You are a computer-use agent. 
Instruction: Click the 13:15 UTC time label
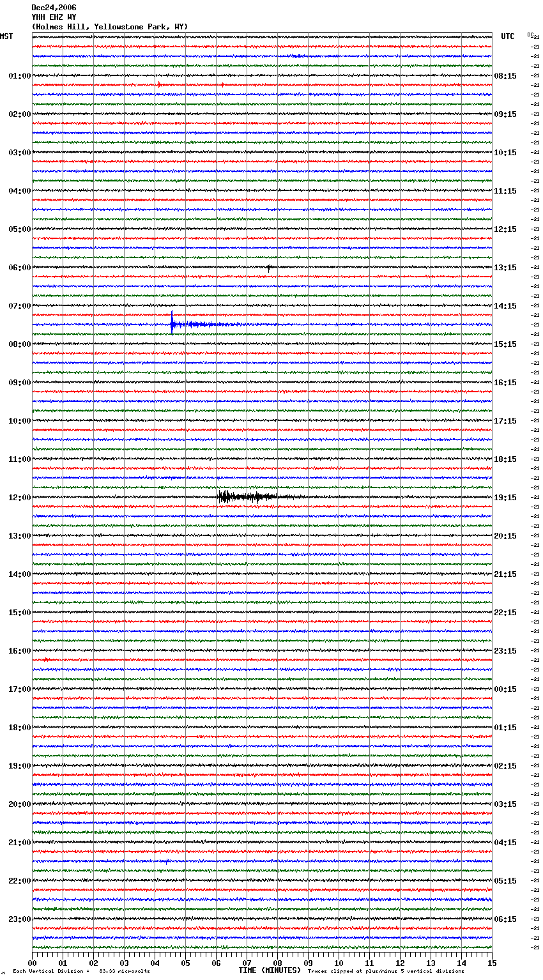tap(505, 268)
